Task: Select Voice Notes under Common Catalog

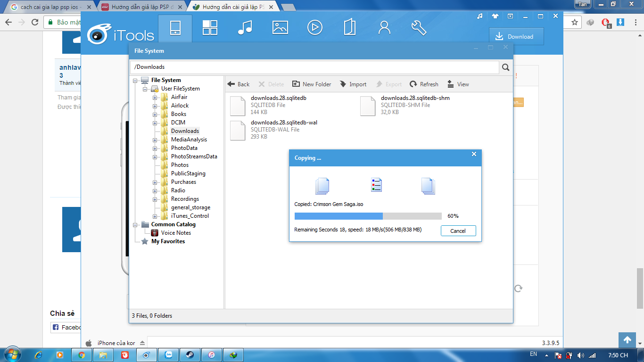Action: (x=176, y=233)
